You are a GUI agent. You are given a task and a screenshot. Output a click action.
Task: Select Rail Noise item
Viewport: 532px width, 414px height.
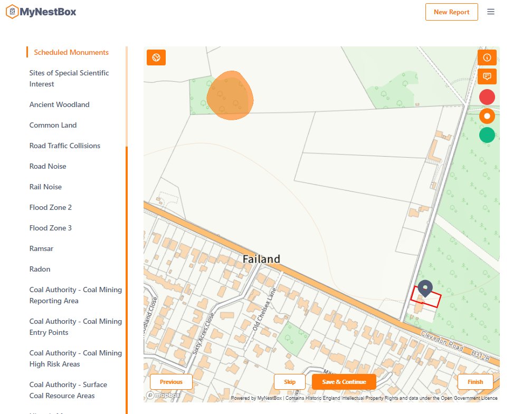coord(45,187)
